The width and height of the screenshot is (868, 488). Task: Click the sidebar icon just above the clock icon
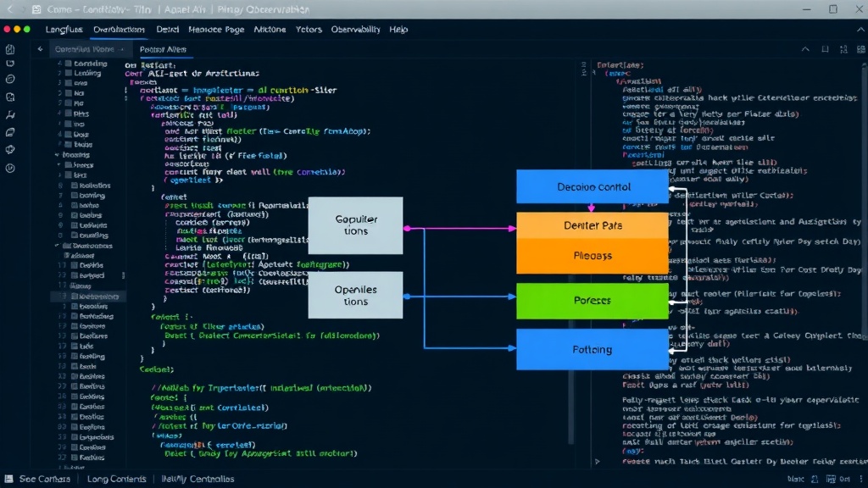pos(10,150)
